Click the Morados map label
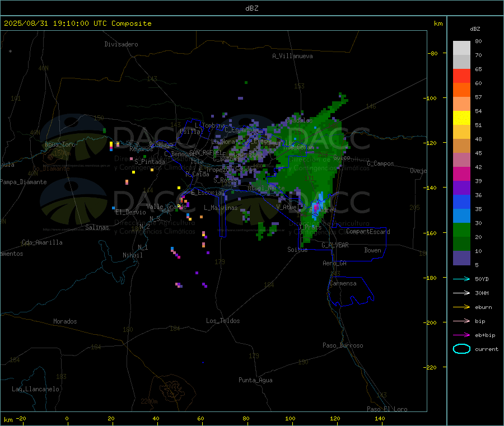This screenshot has width=504, height=426. tap(65, 321)
